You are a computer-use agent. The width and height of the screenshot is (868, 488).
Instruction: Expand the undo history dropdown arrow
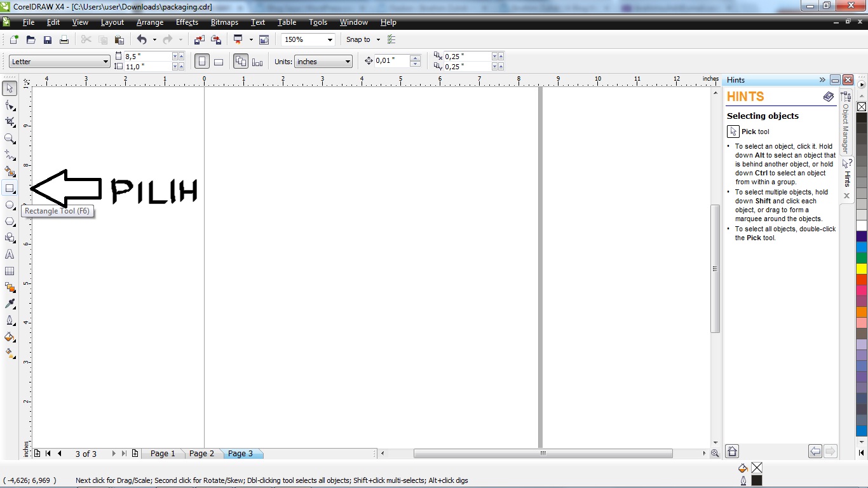click(154, 39)
